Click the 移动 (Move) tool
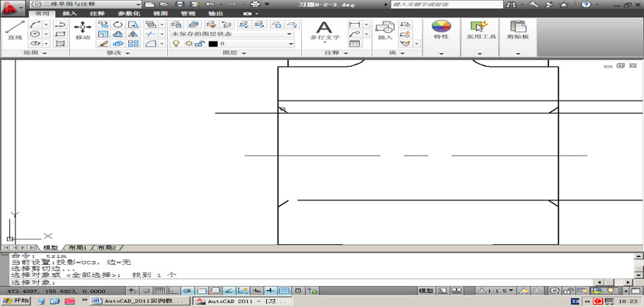The width and height of the screenshot is (644, 307). 82,31
